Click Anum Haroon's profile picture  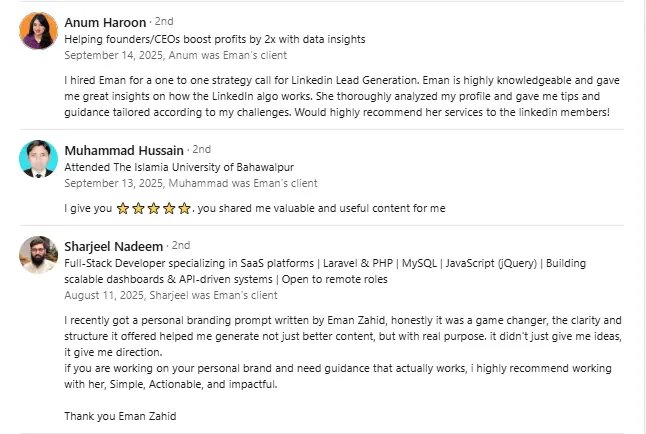pyautogui.click(x=37, y=31)
